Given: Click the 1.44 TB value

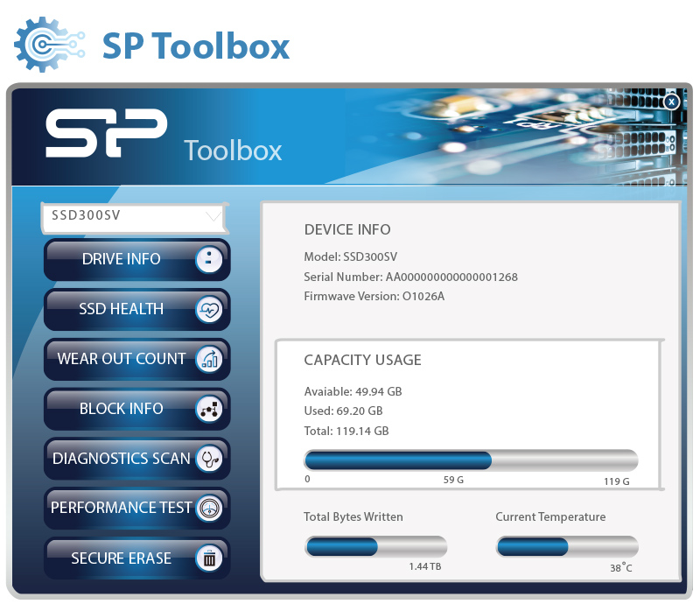Looking at the screenshot, I should 425,566.
